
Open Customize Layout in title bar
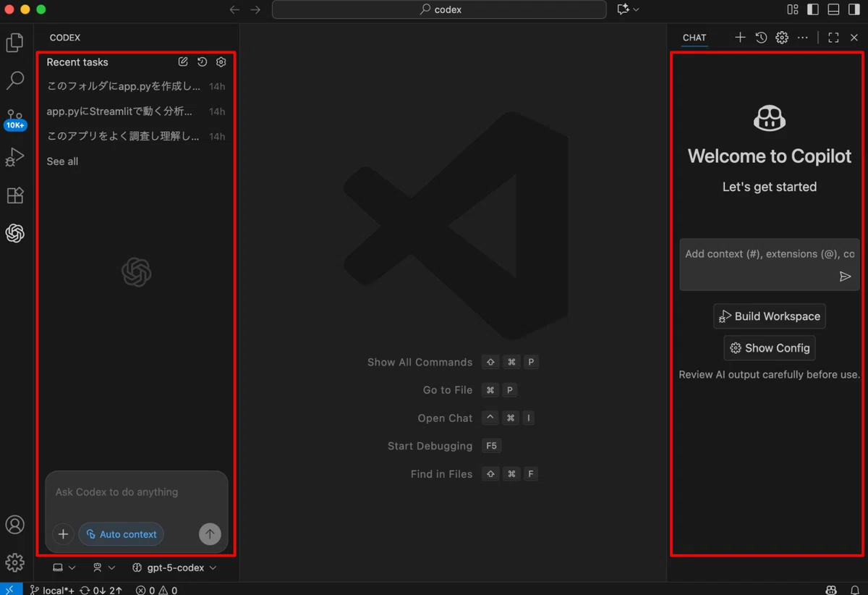(x=793, y=9)
